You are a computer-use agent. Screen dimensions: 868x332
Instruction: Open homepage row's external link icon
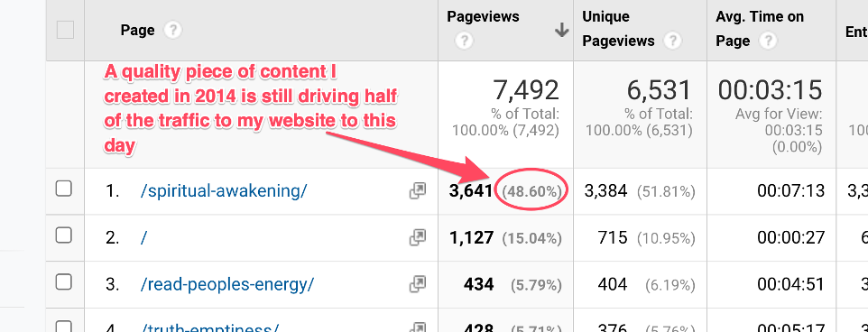(x=418, y=238)
